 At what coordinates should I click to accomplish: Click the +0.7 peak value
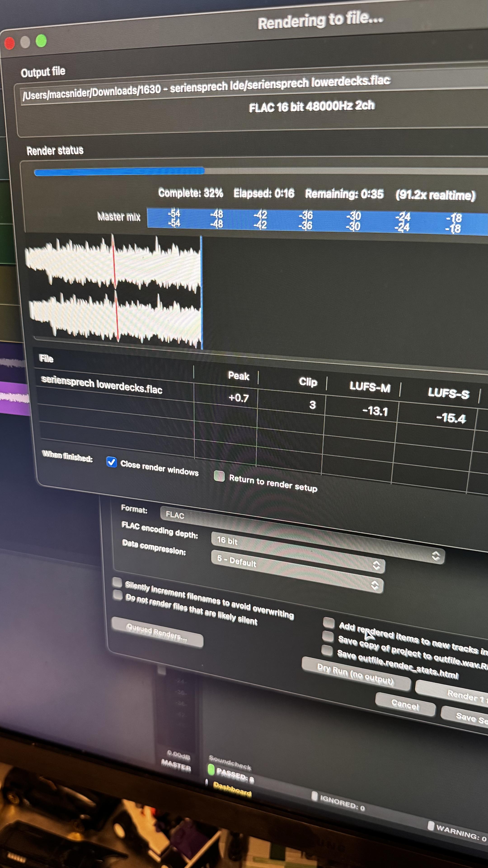[x=238, y=398]
